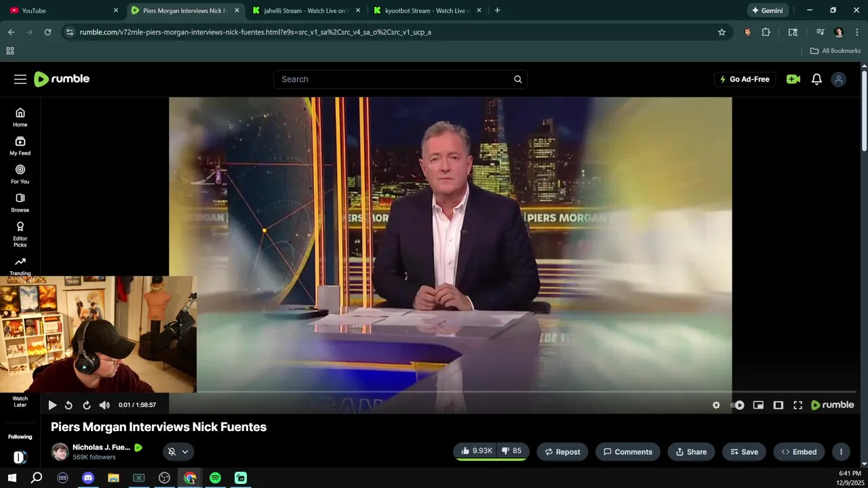Viewport: 868px width, 488px height.
Task: Open Chrome three-dot menu
Action: click(857, 32)
